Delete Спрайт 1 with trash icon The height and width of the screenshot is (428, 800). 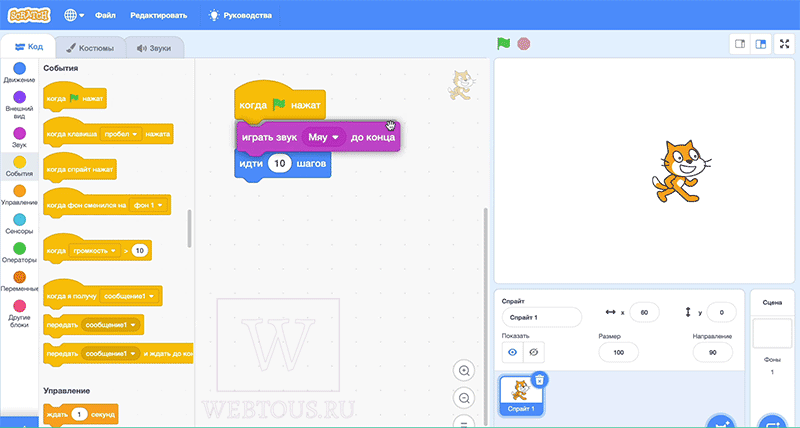(x=540, y=380)
